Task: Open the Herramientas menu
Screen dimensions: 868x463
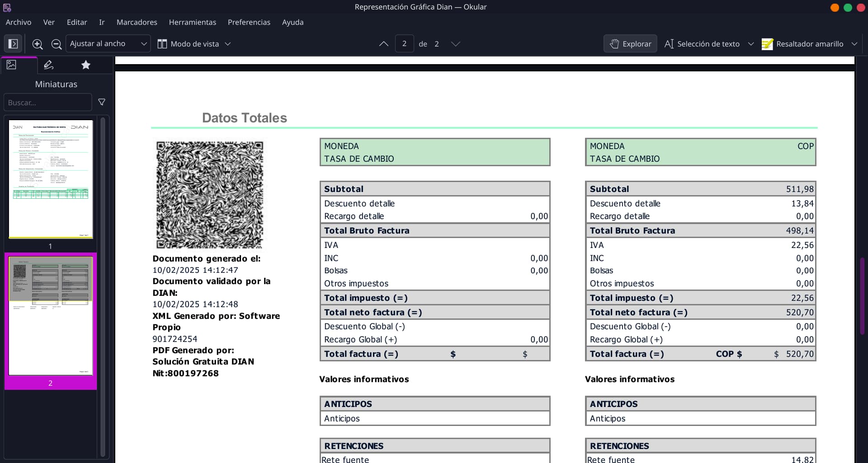Action: click(x=192, y=22)
